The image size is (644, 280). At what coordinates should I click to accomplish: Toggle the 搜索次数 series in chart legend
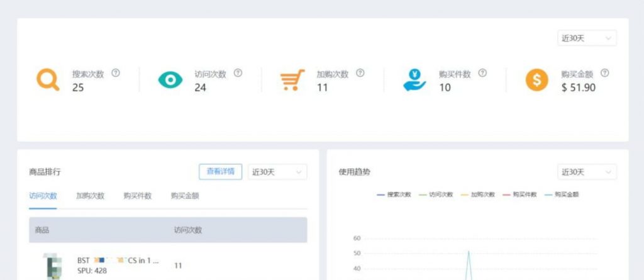click(394, 194)
